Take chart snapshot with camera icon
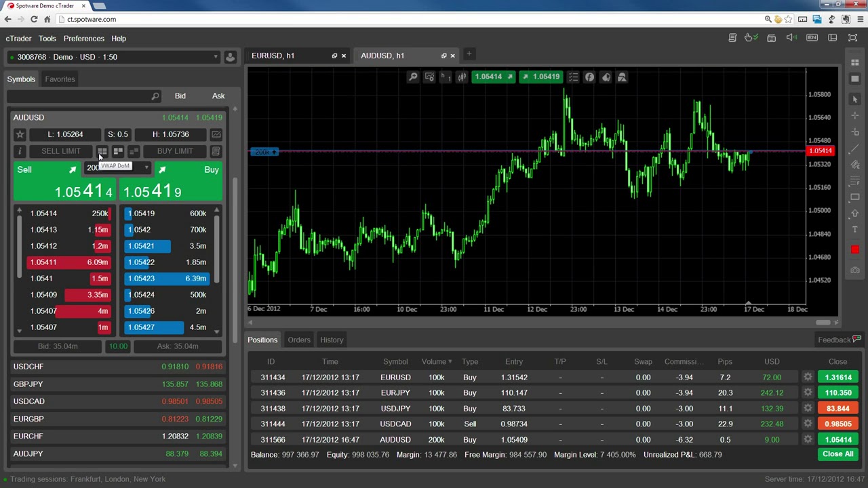 point(854,270)
